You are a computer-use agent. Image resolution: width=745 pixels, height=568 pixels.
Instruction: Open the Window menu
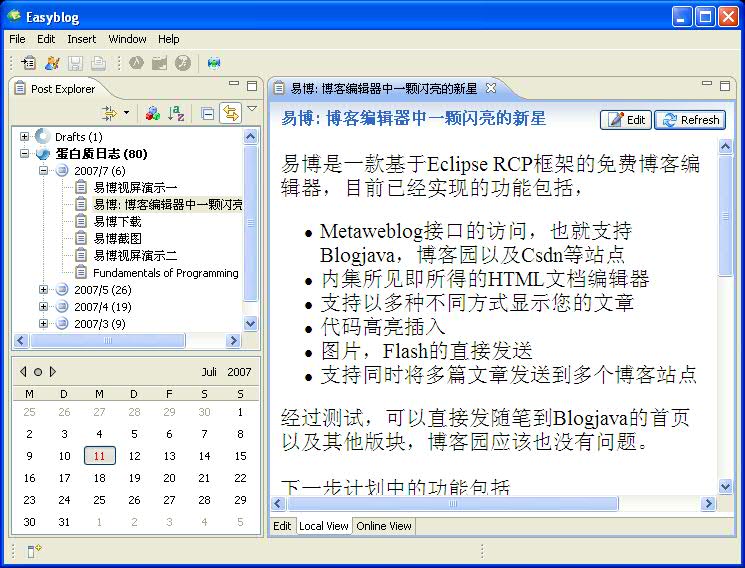(x=127, y=39)
